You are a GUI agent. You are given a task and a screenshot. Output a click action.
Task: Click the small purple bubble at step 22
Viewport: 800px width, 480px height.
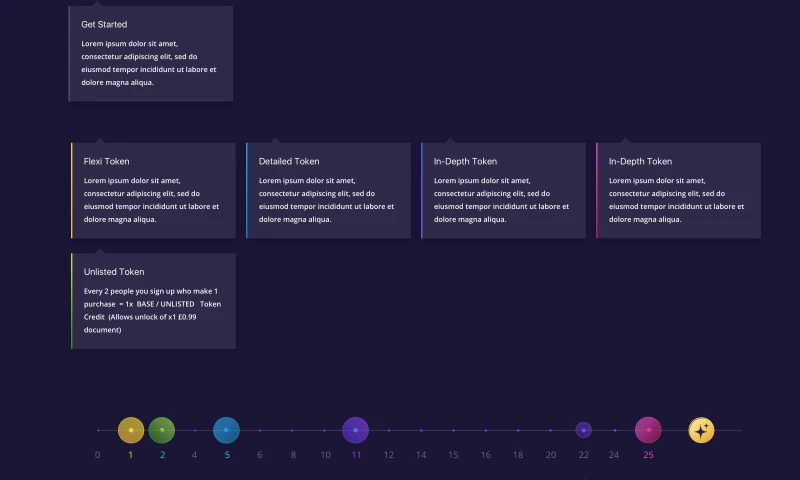pyautogui.click(x=583, y=430)
